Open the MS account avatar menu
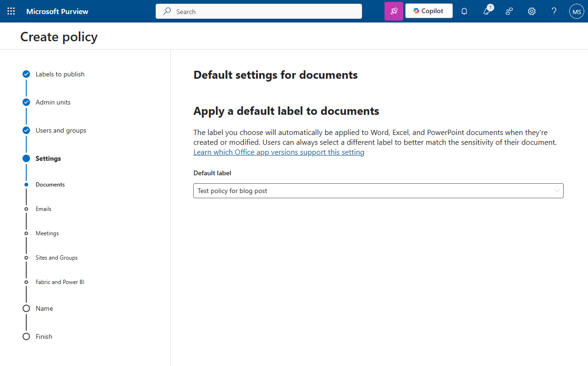Screen dimensions: 588x366 (x=576, y=11)
